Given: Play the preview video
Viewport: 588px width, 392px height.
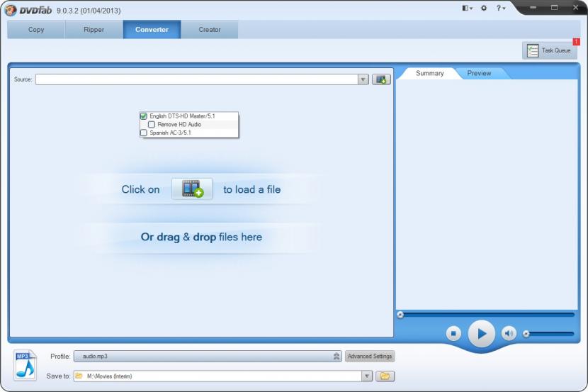Looking at the screenshot, I should coord(482,333).
